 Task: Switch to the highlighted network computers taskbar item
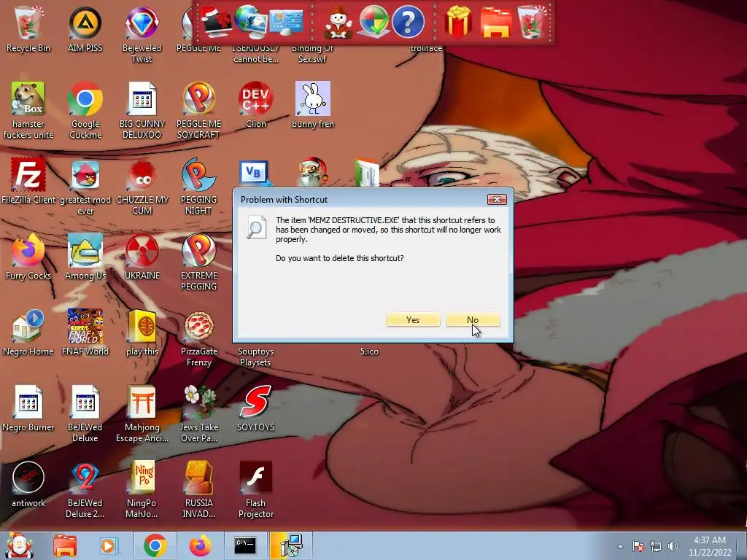coord(290,545)
